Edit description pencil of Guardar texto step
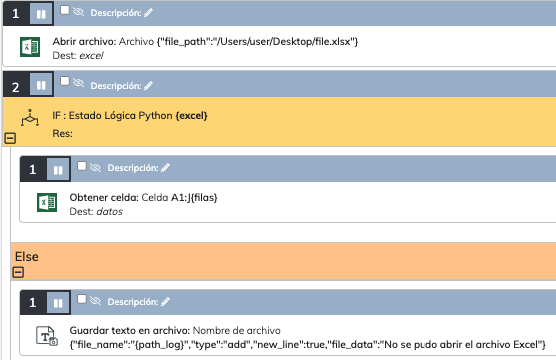Viewport: 556px width, 360px height. [x=166, y=302]
